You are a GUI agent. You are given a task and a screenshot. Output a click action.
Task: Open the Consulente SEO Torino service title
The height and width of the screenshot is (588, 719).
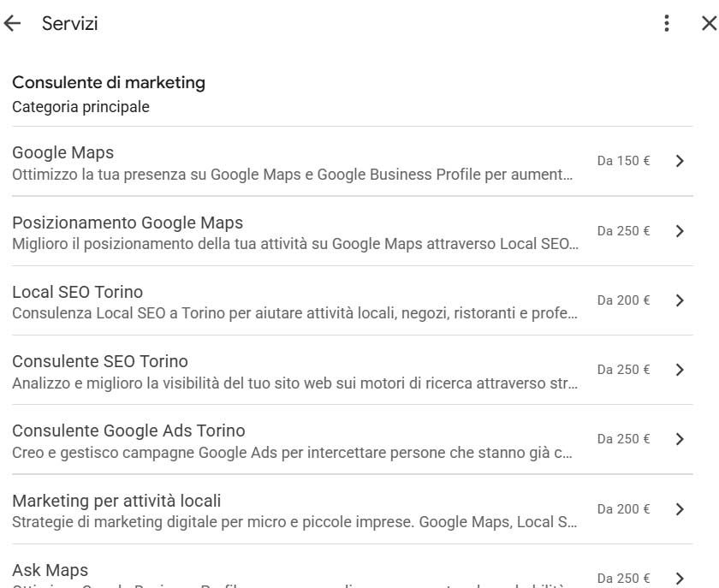point(100,361)
